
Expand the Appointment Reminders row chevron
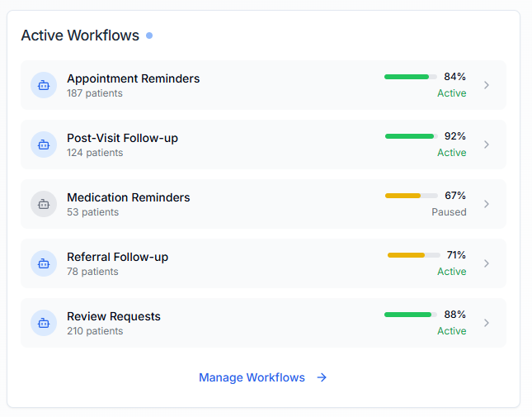[487, 85]
